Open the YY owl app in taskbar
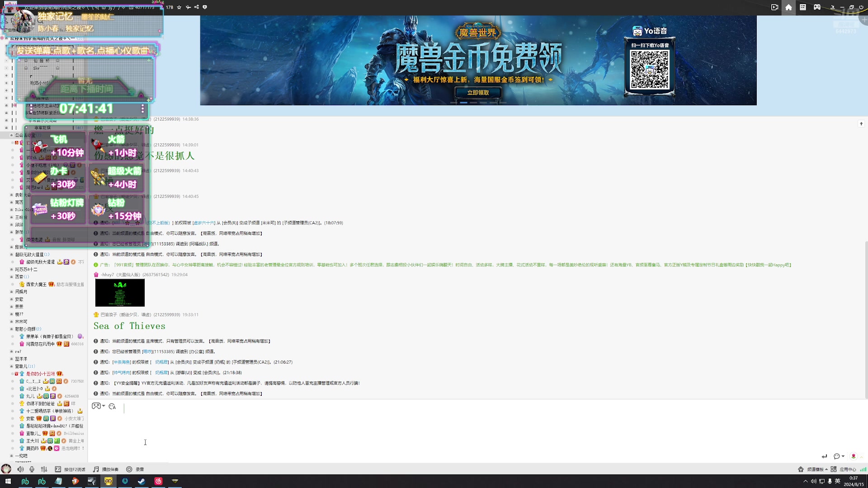Image resolution: width=868 pixels, height=488 pixels. 108,481
